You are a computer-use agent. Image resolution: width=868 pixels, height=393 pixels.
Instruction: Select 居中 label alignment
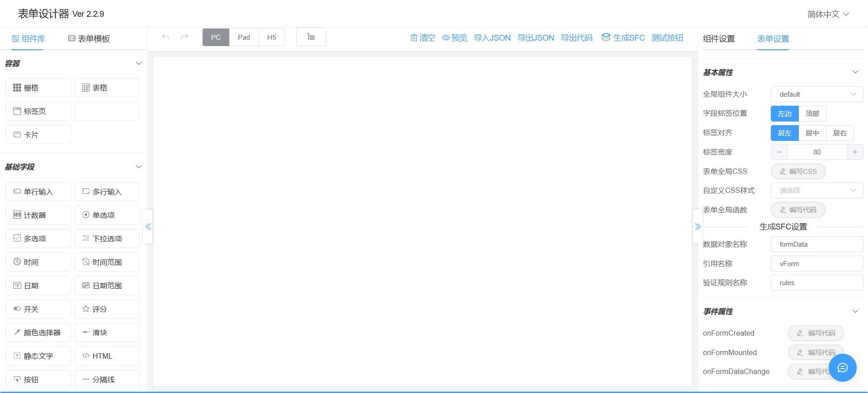point(812,133)
